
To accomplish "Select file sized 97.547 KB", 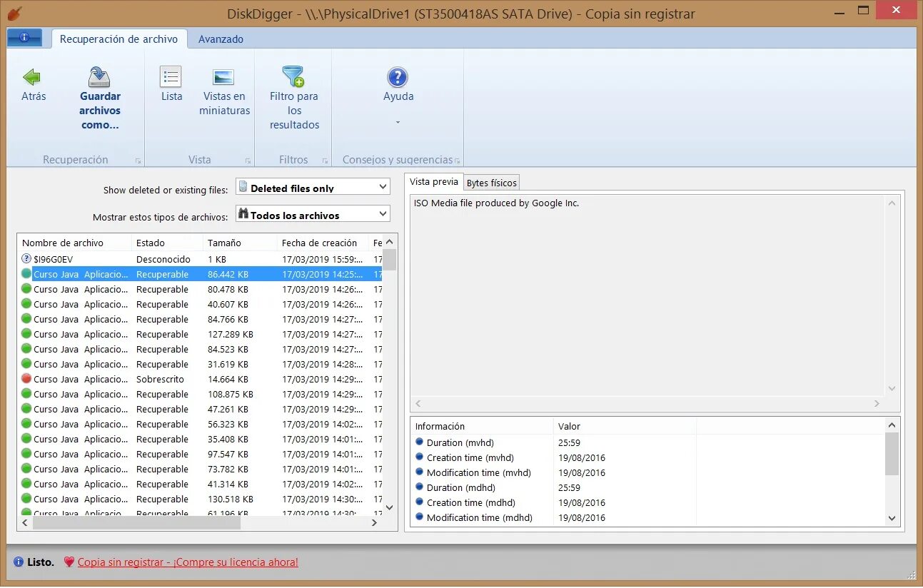I will click(201, 454).
